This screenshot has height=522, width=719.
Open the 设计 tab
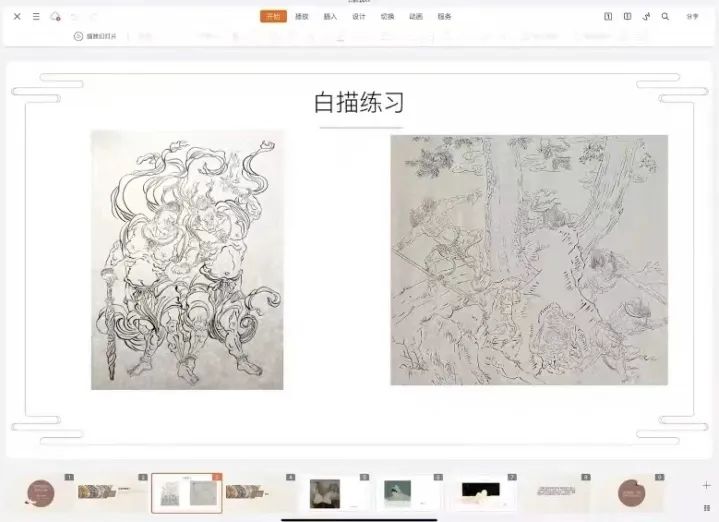point(359,17)
